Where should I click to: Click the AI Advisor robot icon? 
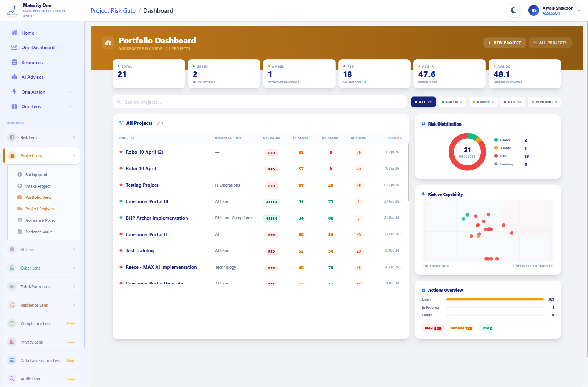[14, 77]
